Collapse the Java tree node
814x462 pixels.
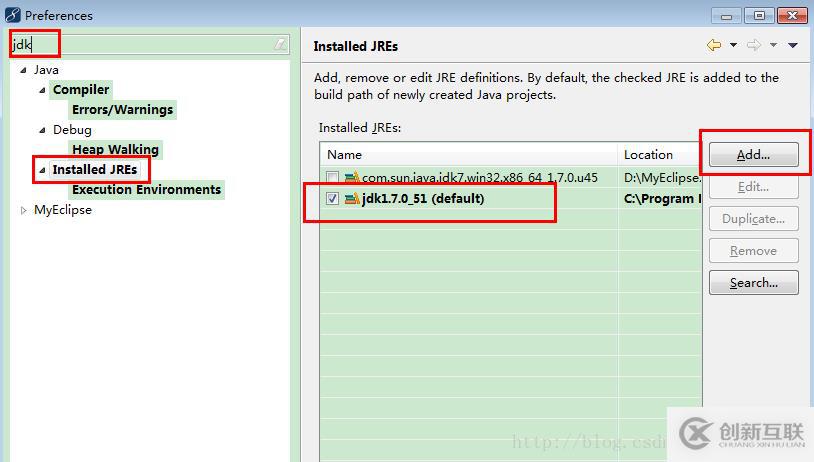tap(23, 70)
